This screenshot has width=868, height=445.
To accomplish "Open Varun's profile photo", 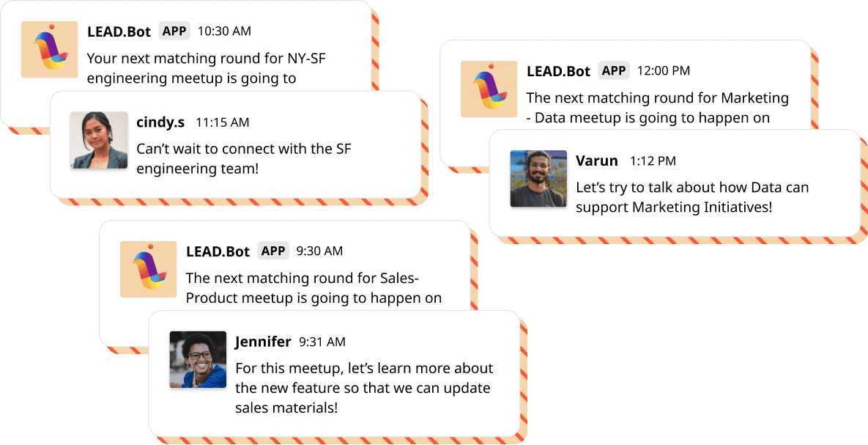I will point(538,179).
